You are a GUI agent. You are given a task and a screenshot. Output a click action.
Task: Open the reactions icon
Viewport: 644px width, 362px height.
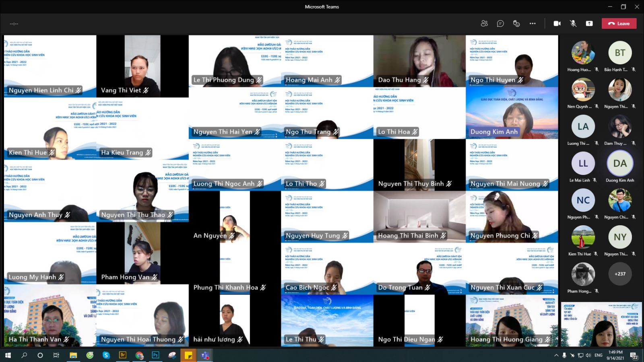pyautogui.click(x=516, y=24)
